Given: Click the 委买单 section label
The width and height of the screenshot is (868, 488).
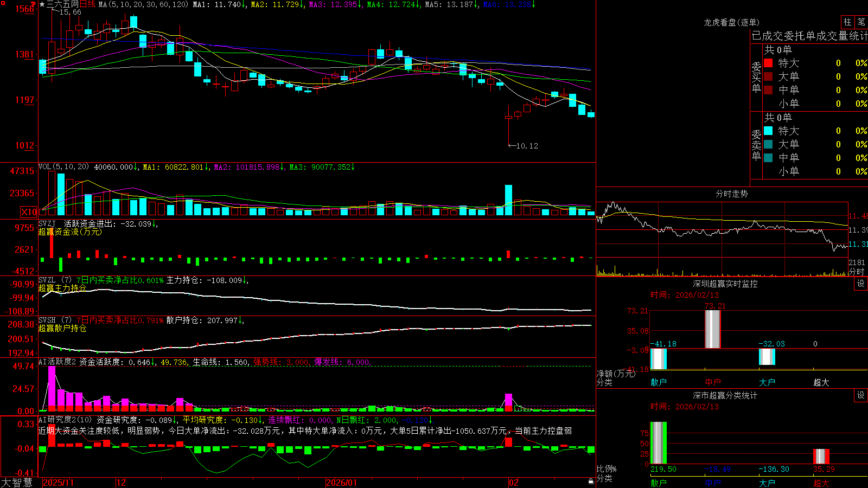Looking at the screenshot, I should [x=756, y=77].
